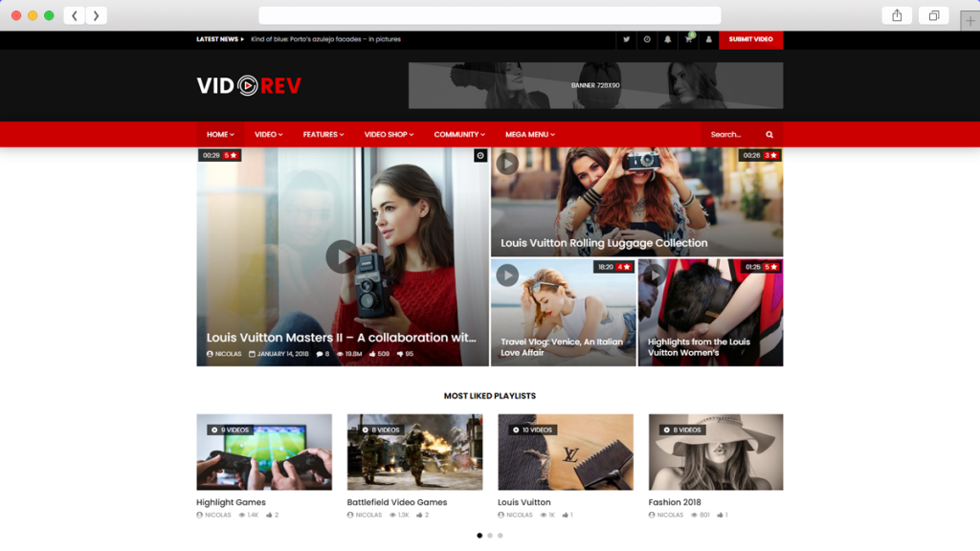Open the Battlefield Video Games title
Screen dimensions: 980x551
click(397, 502)
